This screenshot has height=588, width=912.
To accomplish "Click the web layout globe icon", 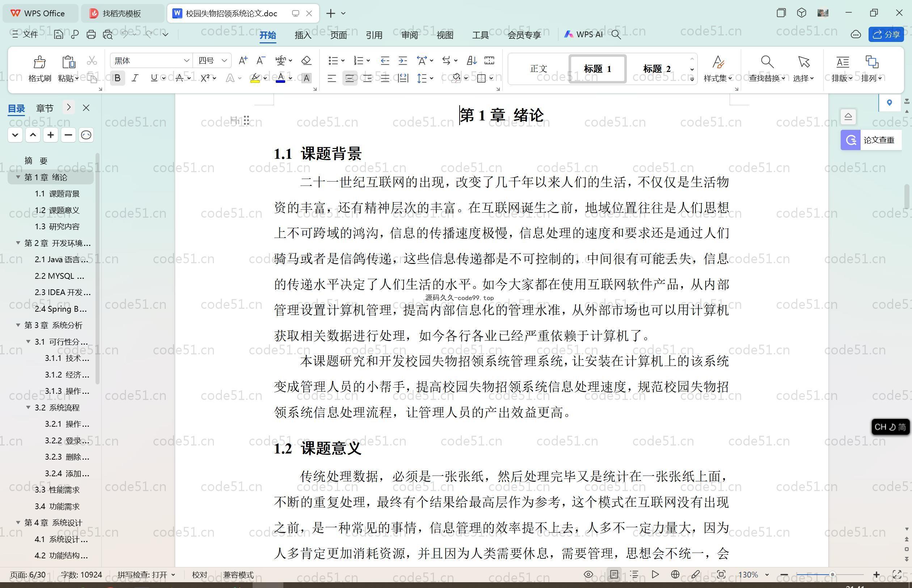I will [675, 574].
